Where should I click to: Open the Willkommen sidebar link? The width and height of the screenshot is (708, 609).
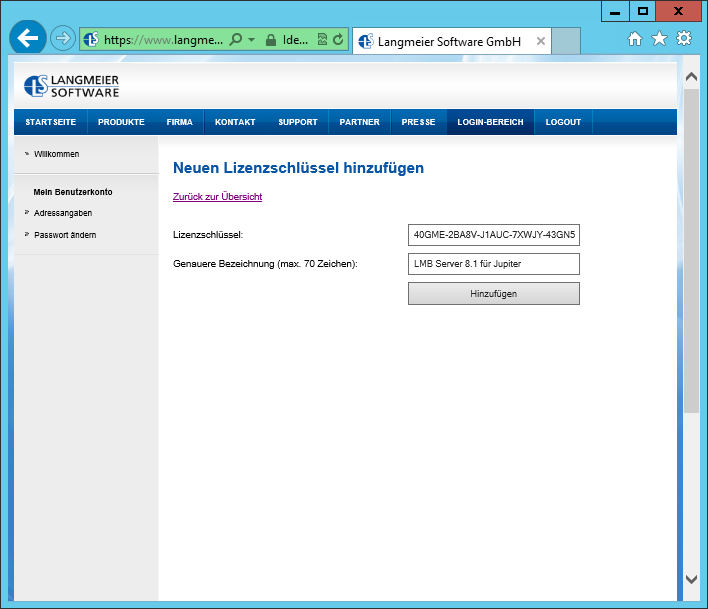pos(56,154)
